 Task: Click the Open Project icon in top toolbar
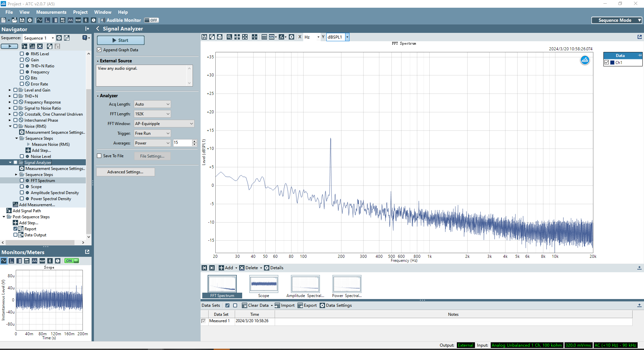click(x=14, y=20)
